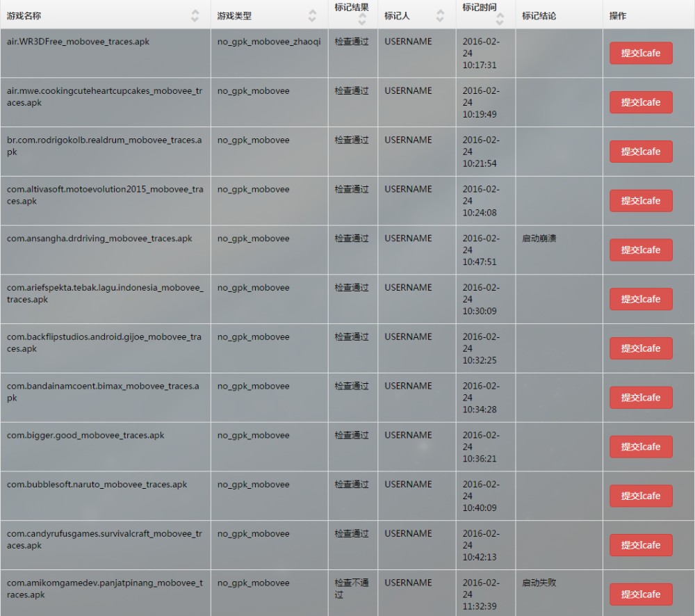695x616 pixels.
Task: Submit tebak.lagu.indonesia row to Icafe
Action: 641,299
